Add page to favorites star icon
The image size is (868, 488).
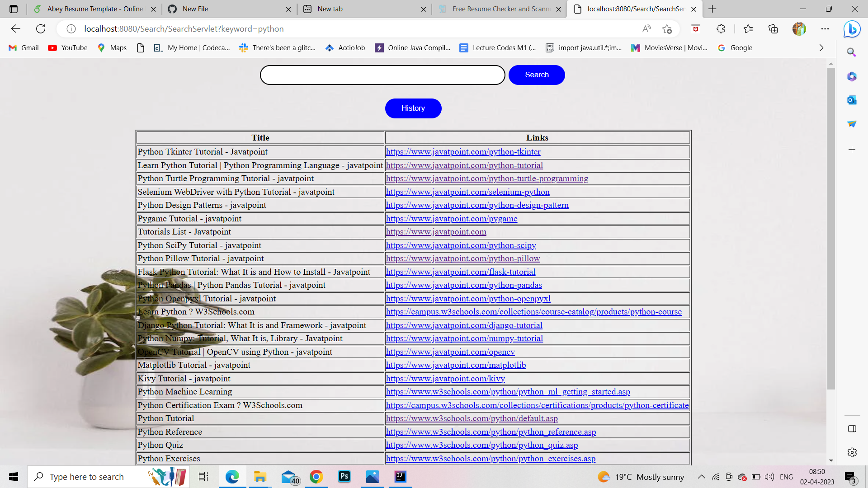point(667,29)
